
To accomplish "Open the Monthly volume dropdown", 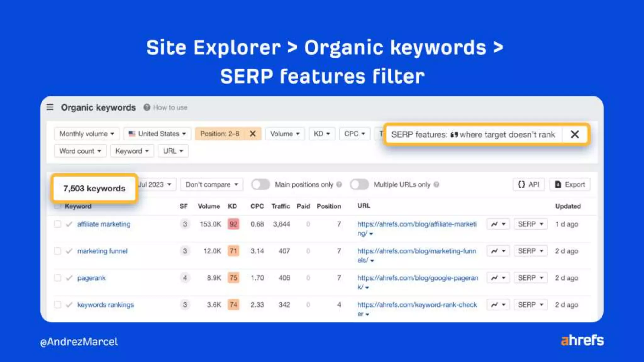I will click(x=87, y=134).
